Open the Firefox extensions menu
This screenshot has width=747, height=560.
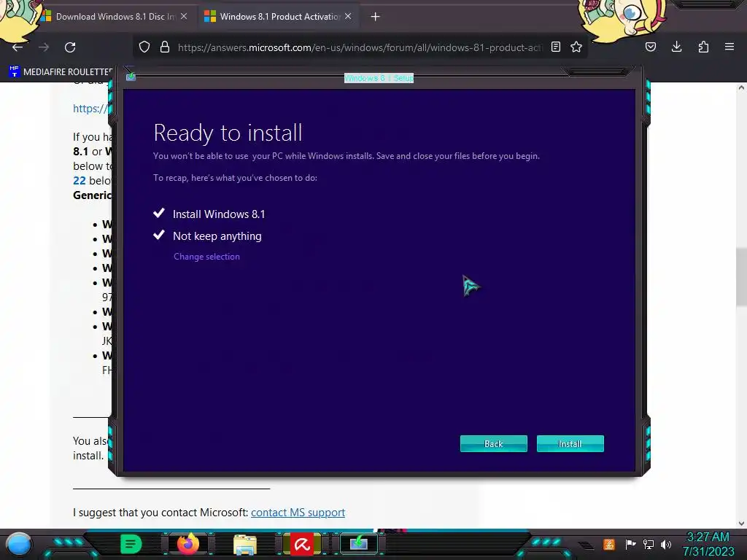[703, 47]
